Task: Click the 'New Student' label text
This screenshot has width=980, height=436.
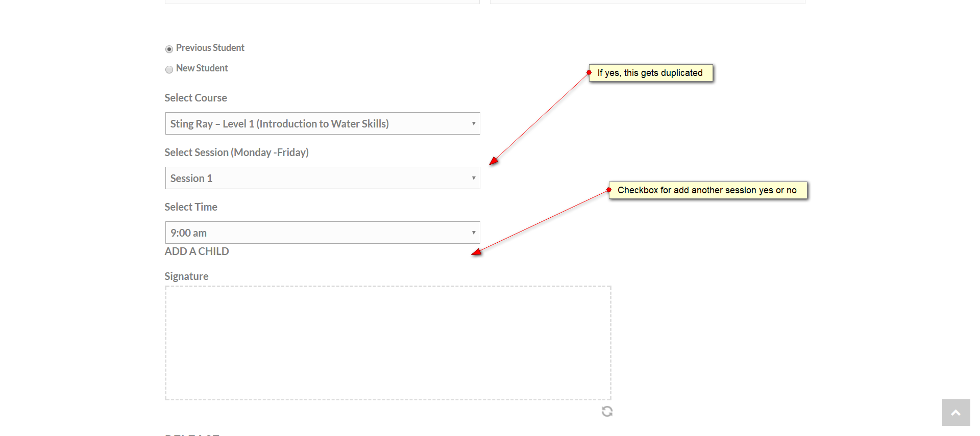Action: tap(202, 68)
